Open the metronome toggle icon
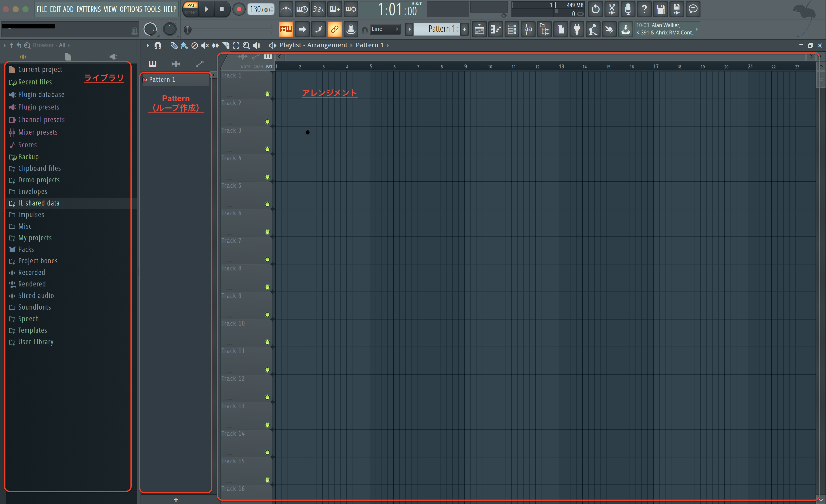826x504 pixels. 286,9
